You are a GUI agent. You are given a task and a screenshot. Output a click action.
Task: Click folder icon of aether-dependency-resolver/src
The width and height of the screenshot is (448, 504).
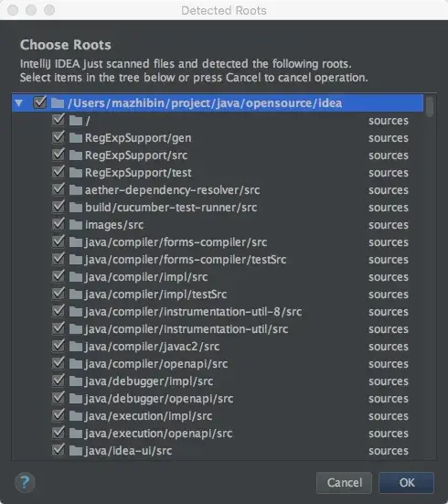[76, 190]
